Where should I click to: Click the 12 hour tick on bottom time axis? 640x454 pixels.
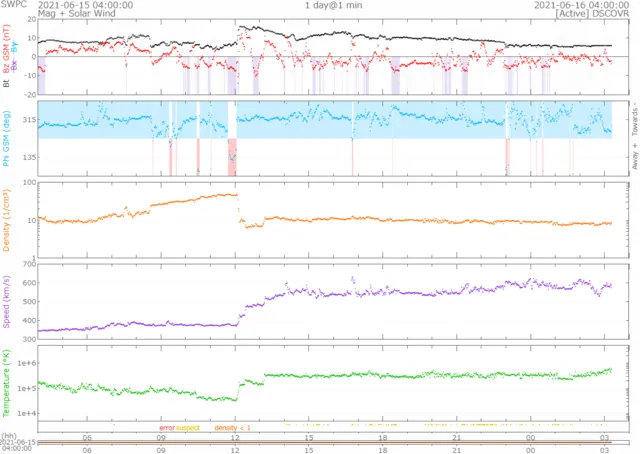click(x=235, y=436)
